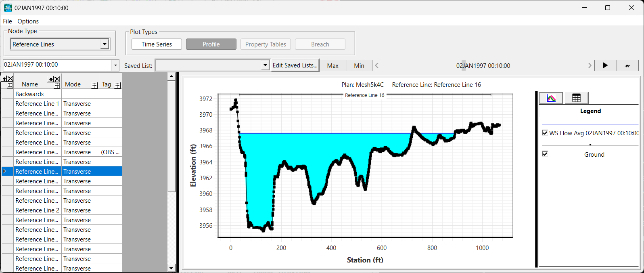The height and width of the screenshot is (273, 644).
Task: Step to the previous time step arrow
Action: tap(377, 65)
